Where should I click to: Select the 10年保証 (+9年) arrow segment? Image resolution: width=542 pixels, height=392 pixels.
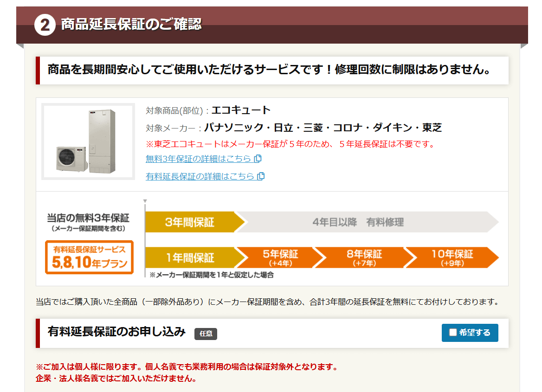[x=452, y=257]
